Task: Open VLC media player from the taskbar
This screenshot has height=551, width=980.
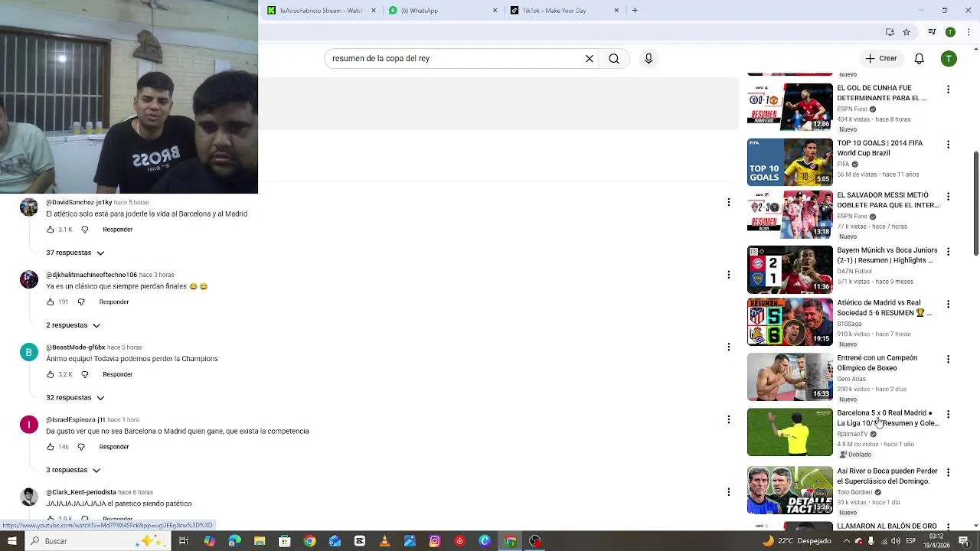Action: pyautogui.click(x=385, y=541)
